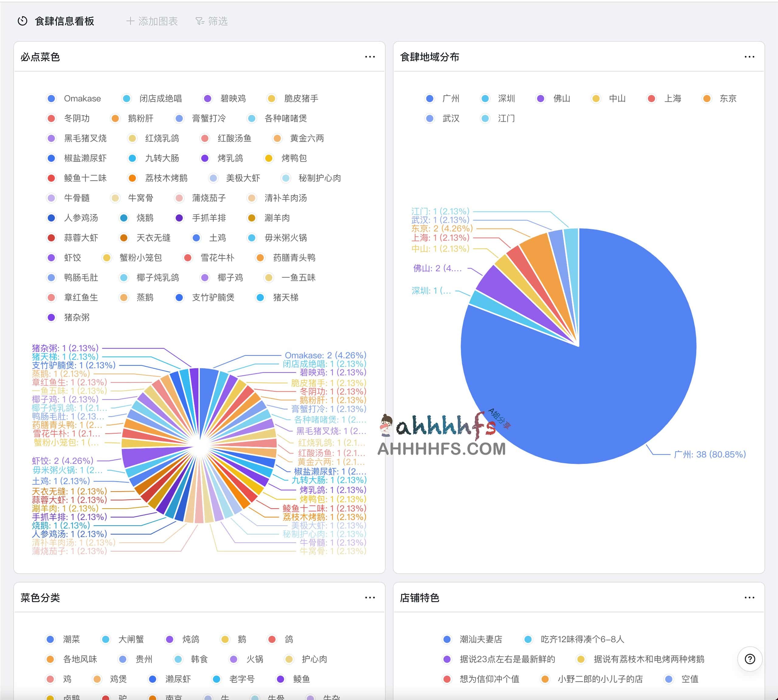Toggle the 潮汕夫妻店 legend entry
Viewport: 778px width, 700px height.
481,639
